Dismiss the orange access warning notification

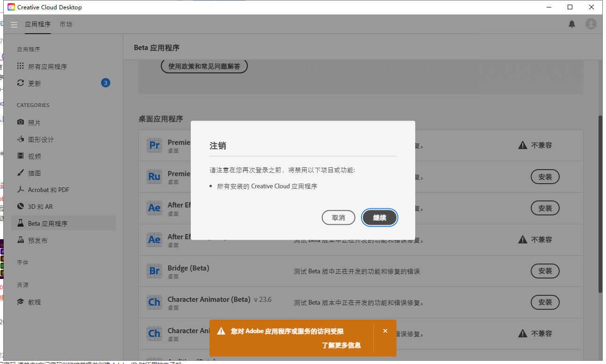pos(385,331)
